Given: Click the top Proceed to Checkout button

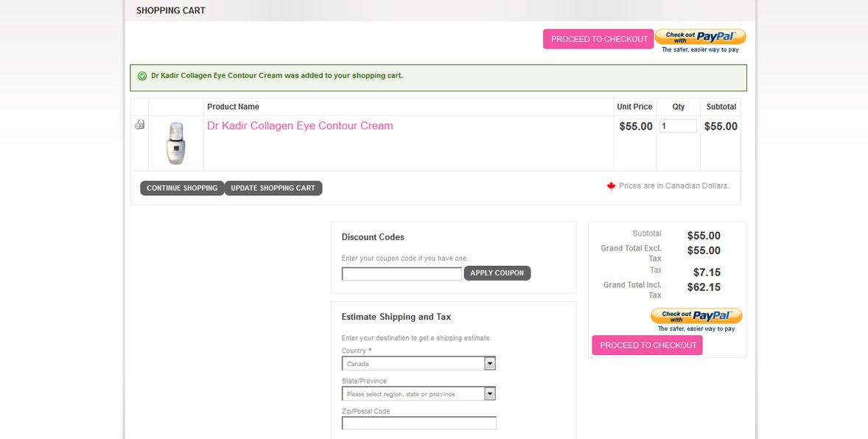Looking at the screenshot, I should pyautogui.click(x=598, y=39).
